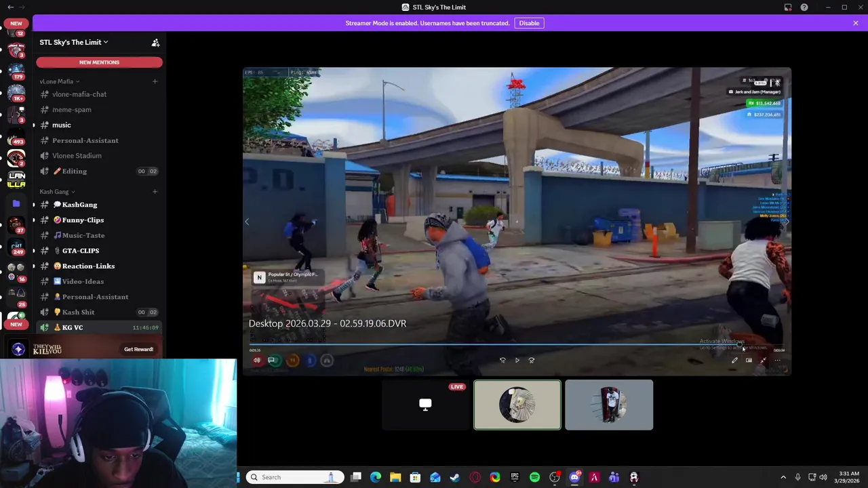Open Discord inbox icon in title bar
This screenshot has width=868, height=488.
[788, 7]
